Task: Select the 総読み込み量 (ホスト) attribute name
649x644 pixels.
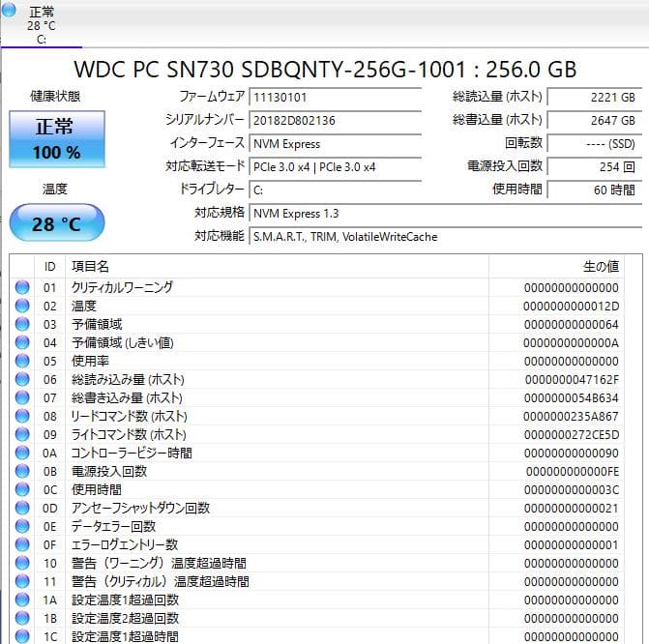Action: [128, 379]
